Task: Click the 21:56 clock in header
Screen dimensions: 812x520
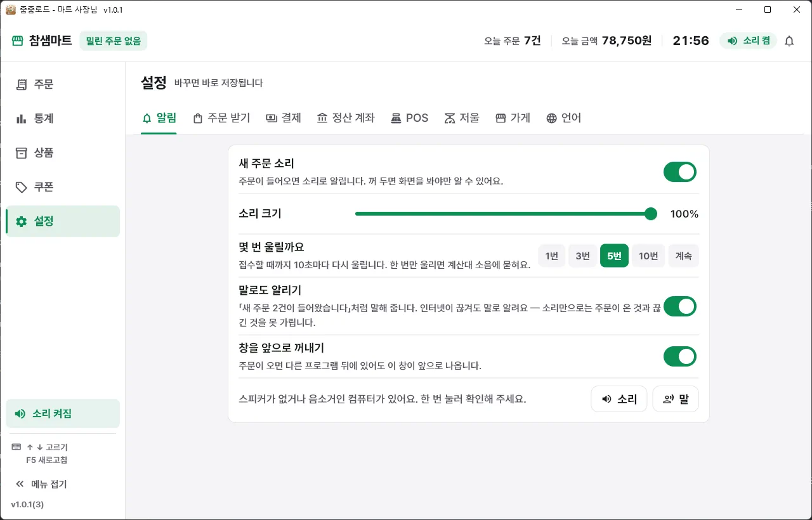Action: (691, 41)
